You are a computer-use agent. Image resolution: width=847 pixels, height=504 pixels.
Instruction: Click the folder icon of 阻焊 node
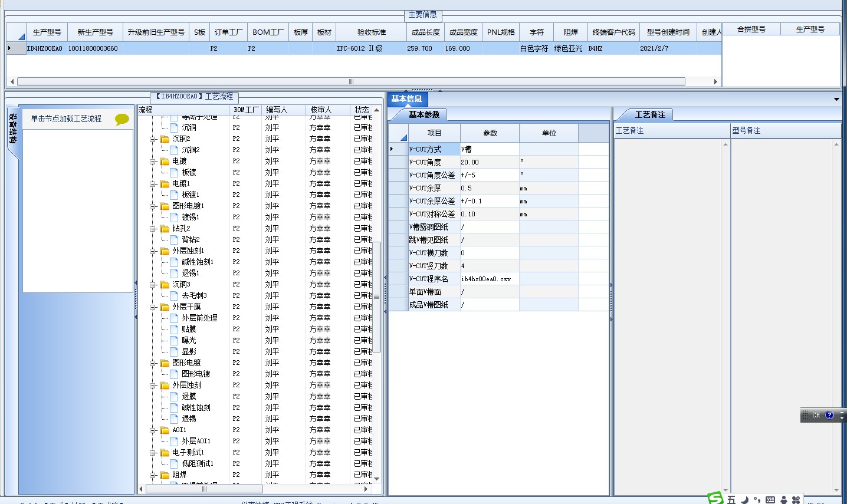click(165, 475)
